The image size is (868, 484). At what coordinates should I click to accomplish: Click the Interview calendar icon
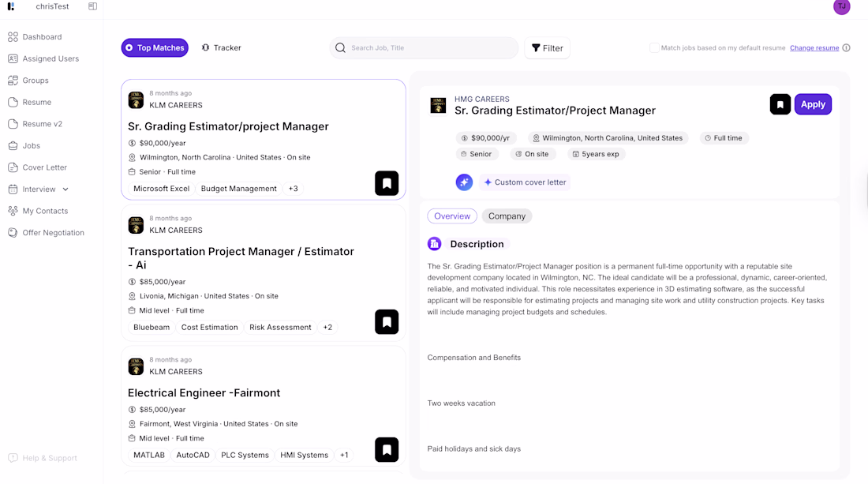(x=13, y=189)
